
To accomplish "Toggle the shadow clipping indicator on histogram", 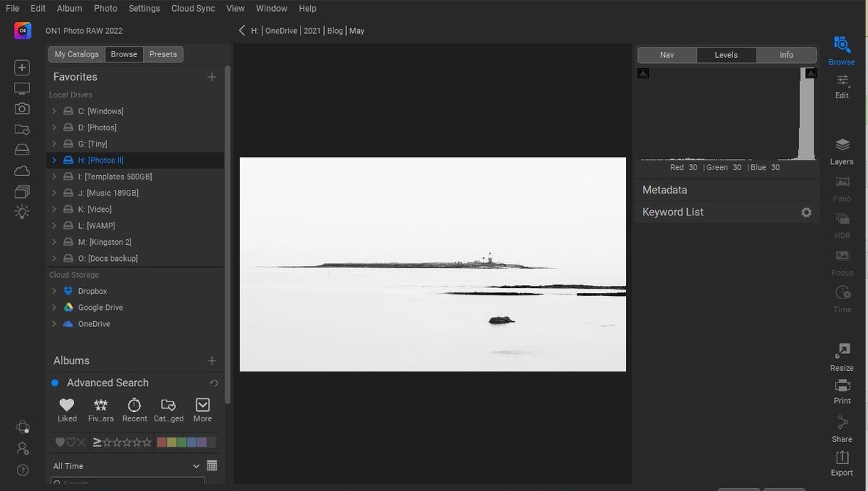I will (643, 73).
